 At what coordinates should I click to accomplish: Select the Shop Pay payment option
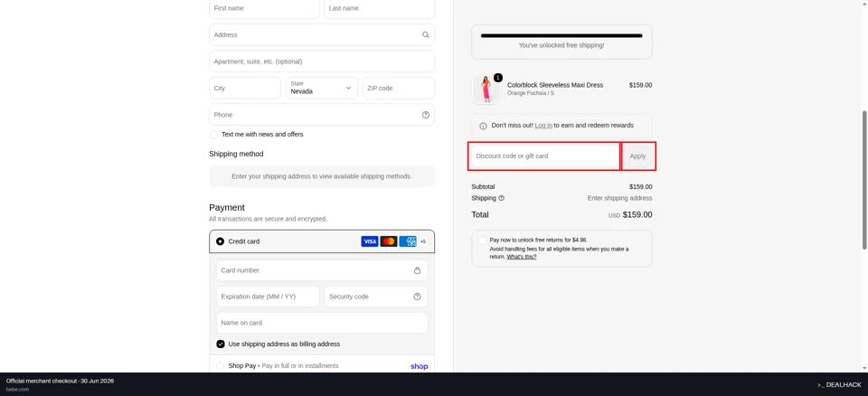click(x=221, y=366)
